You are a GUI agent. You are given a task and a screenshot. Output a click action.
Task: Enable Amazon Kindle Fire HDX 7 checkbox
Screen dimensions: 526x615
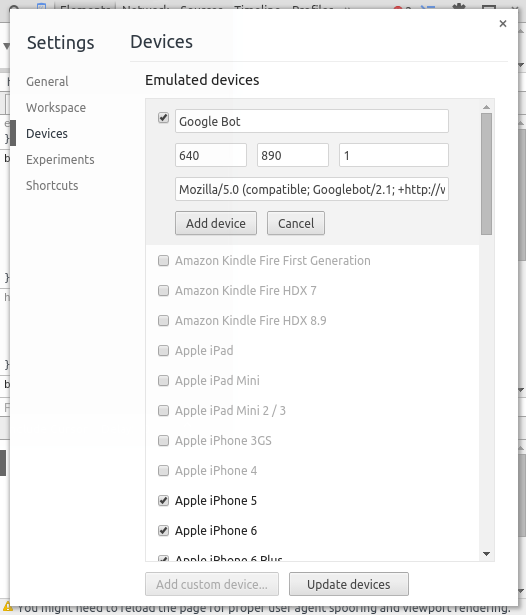[163, 291]
